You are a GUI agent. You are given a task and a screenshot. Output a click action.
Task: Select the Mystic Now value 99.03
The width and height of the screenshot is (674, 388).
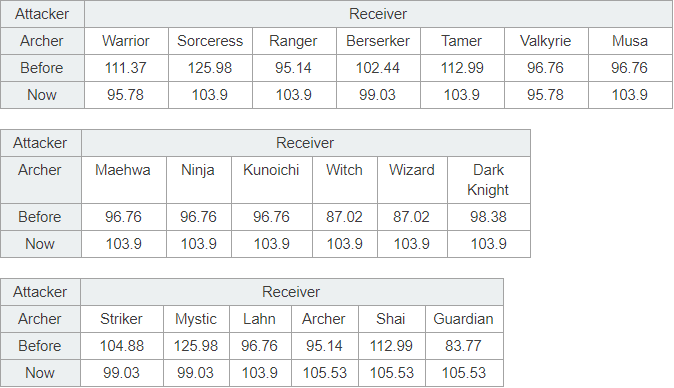coord(196,373)
